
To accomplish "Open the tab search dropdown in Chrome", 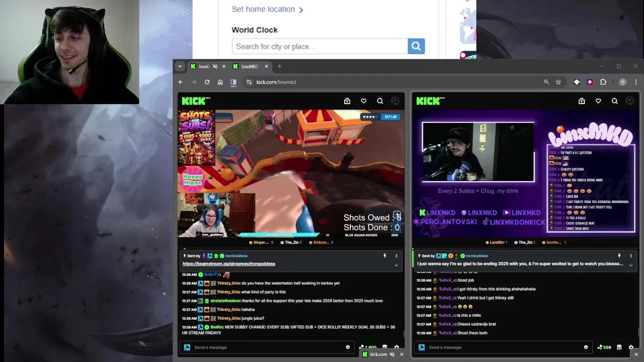I will (180, 66).
